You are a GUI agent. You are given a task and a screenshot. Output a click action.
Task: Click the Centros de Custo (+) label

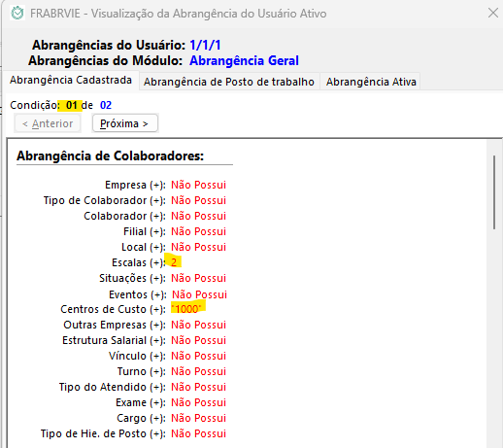tap(113, 309)
